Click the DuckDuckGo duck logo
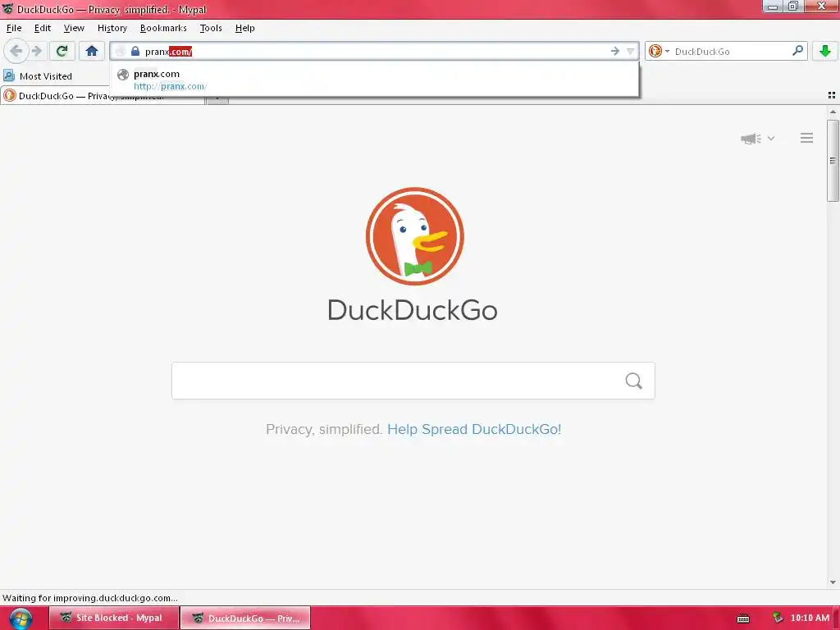The width and height of the screenshot is (840, 630). (414, 236)
